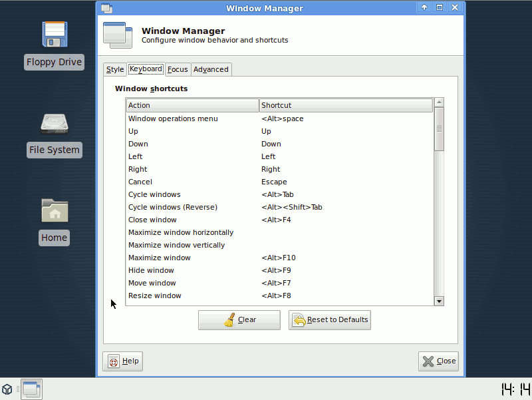Click the scrollbar down arrow in shortcuts list
Viewport: 532px width, 400px height.
tap(439, 301)
